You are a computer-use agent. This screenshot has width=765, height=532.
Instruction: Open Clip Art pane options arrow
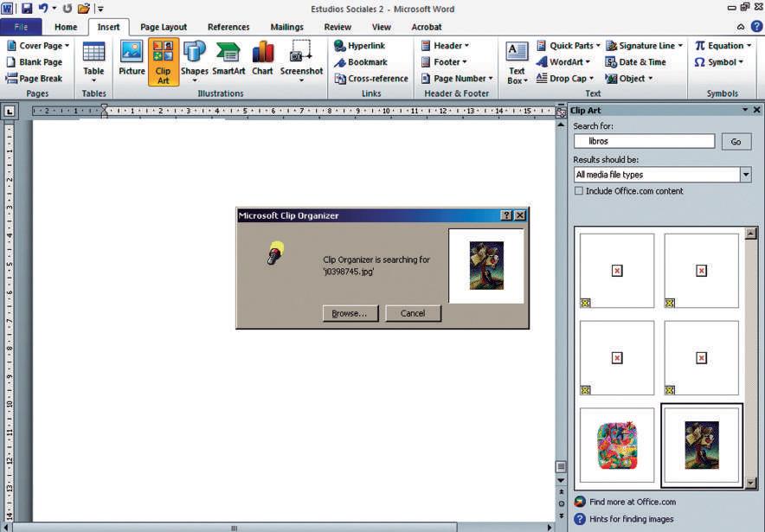(x=745, y=110)
